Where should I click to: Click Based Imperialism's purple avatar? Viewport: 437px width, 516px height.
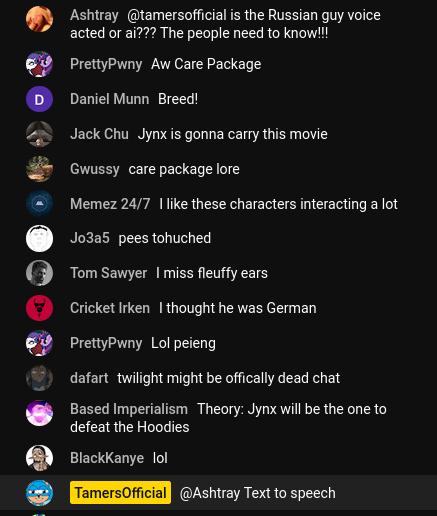[x=39, y=413]
